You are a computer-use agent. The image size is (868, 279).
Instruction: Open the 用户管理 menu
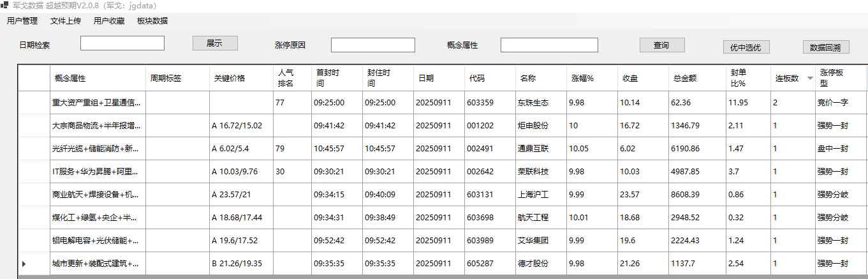click(x=22, y=21)
